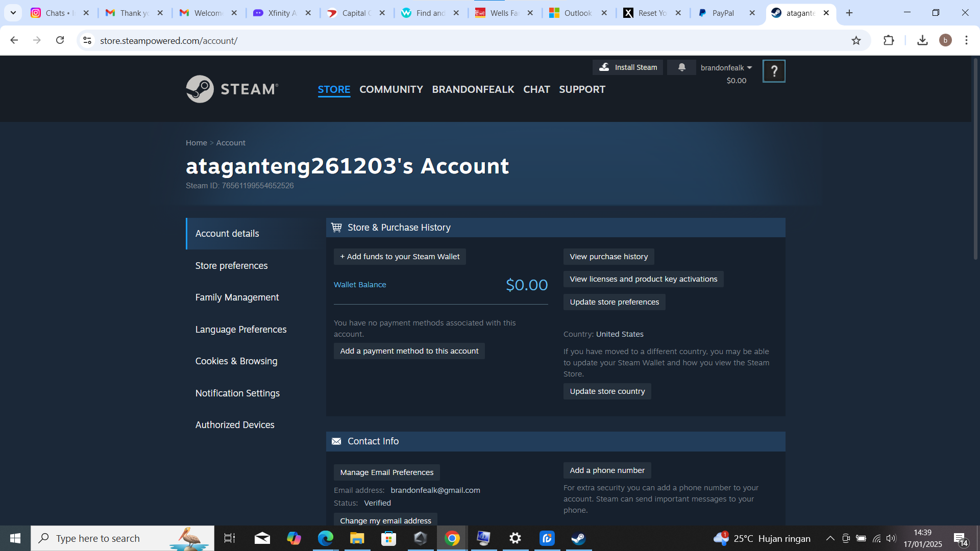Open the Chrome profile avatar
The image size is (980, 551).
pyautogui.click(x=945, y=40)
